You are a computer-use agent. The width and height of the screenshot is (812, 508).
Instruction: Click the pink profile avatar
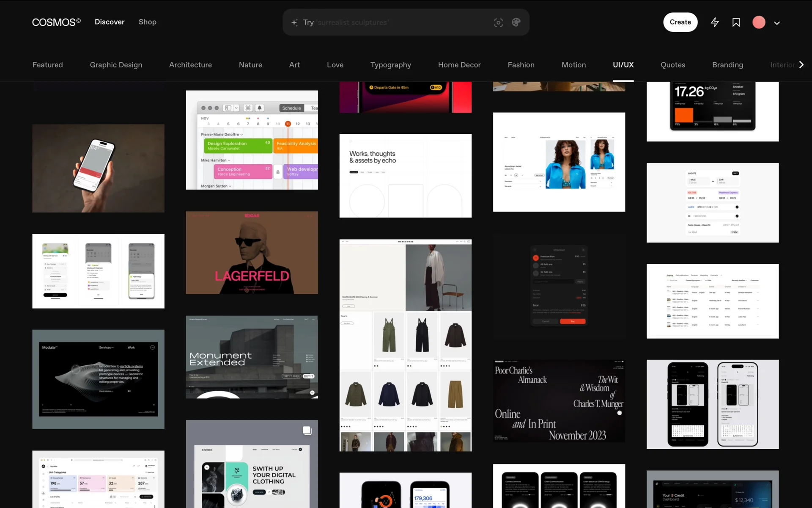759,22
